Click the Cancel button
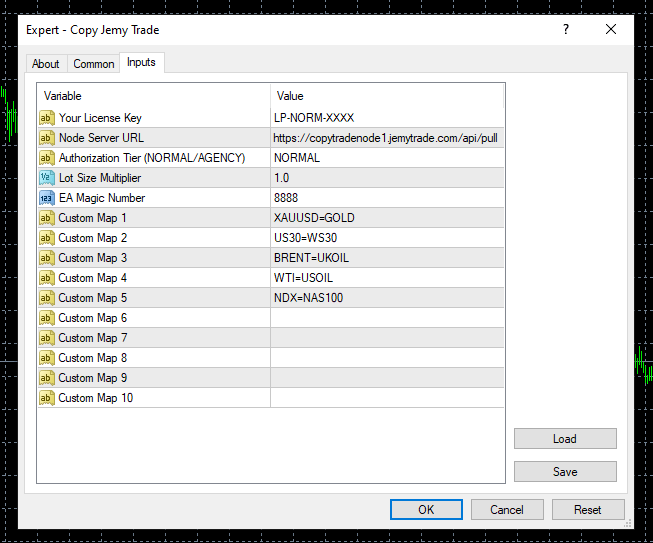Image resolution: width=653 pixels, height=543 pixels. 507,510
